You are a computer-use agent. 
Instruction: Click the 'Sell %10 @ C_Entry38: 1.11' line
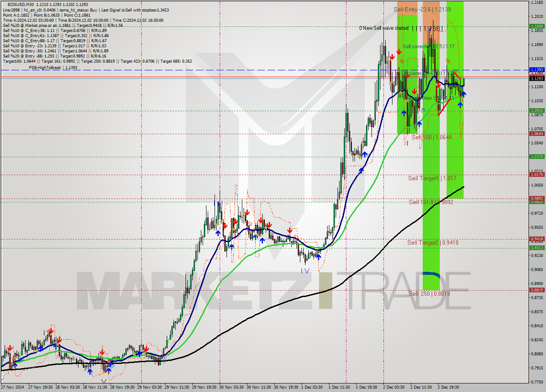pos(55,30)
